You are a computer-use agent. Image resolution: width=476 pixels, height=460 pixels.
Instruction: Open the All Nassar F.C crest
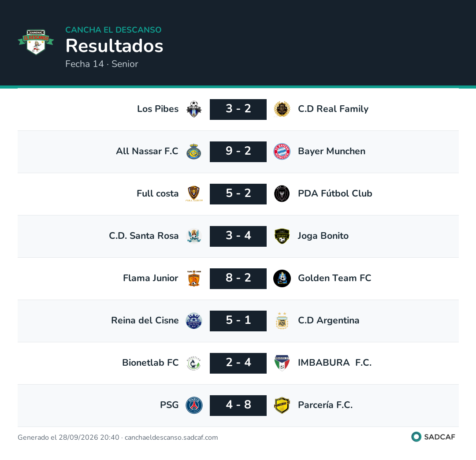[193, 152]
